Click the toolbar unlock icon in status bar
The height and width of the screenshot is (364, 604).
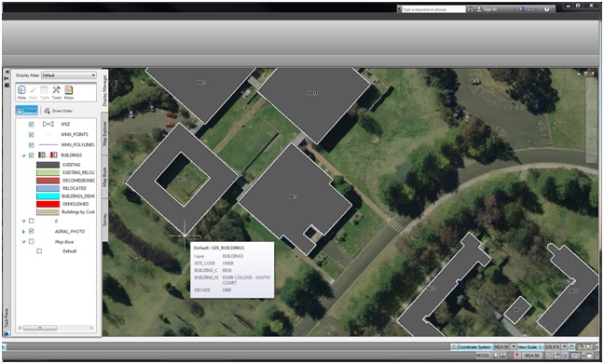[557, 355]
